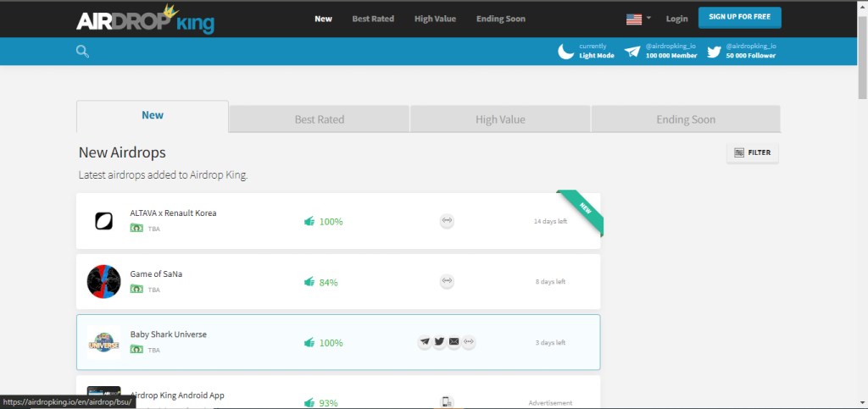Open the Twitter bird icon in header
The width and height of the screenshot is (868, 409).
(x=714, y=52)
